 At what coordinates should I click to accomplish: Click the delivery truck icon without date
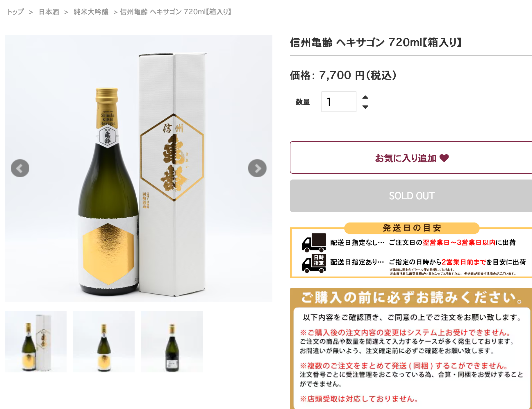314,243
